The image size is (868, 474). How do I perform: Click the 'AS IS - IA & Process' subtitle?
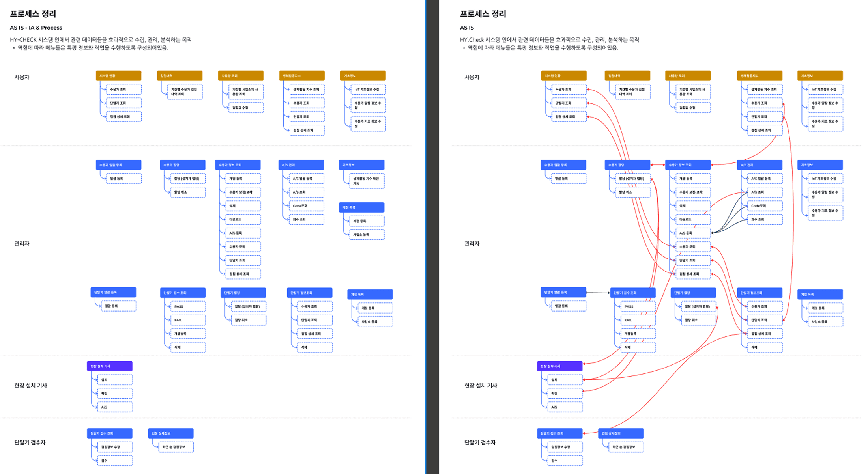pyautogui.click(x=36, y=28)
